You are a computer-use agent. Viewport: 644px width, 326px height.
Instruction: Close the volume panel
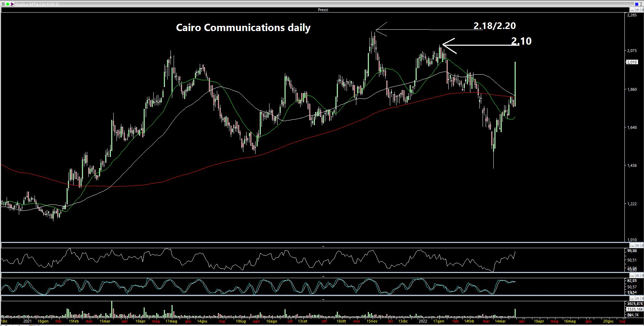pyautogui.click(x=642, y=298)
